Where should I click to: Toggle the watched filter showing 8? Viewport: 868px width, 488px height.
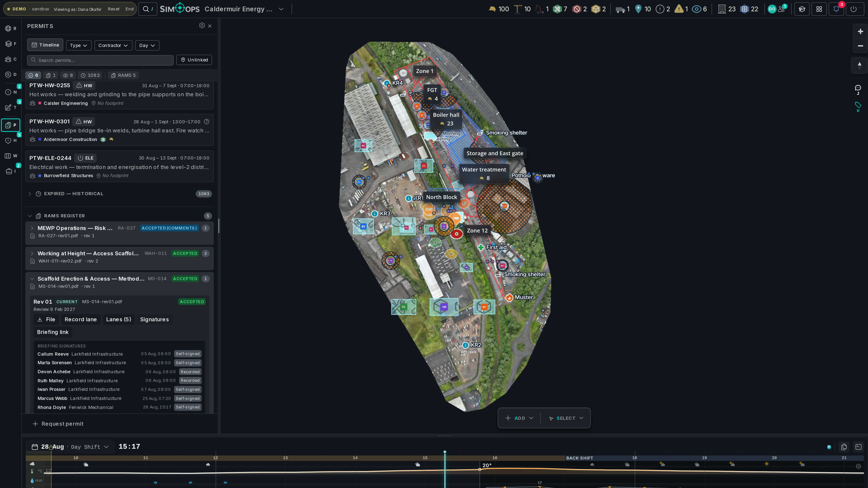click(x=68, y=75)
